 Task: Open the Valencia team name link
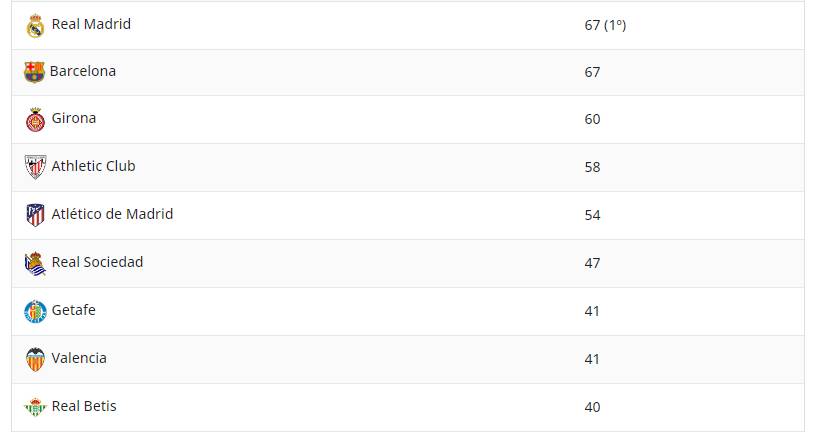coord(79,358)
